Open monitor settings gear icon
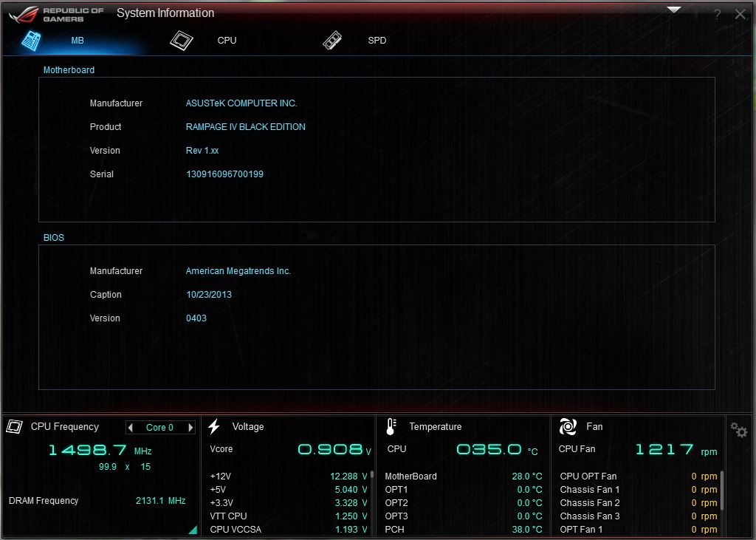The width and height of the screenshot is (756, 540). [738, 429]
